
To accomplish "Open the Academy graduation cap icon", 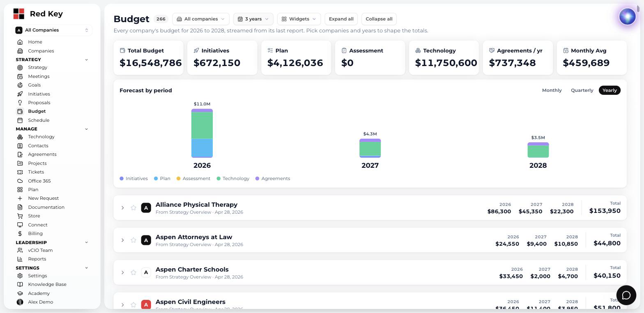I will (20, 293).
